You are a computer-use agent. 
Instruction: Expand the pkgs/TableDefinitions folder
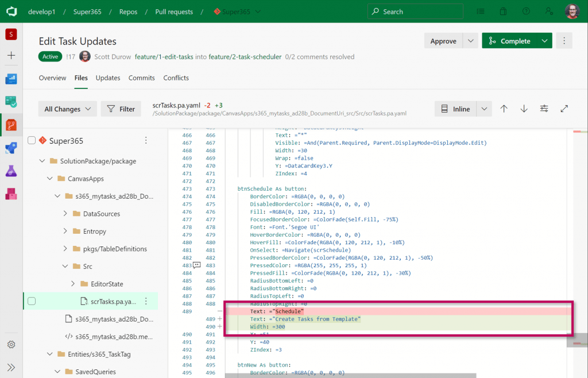coord(65,249)
